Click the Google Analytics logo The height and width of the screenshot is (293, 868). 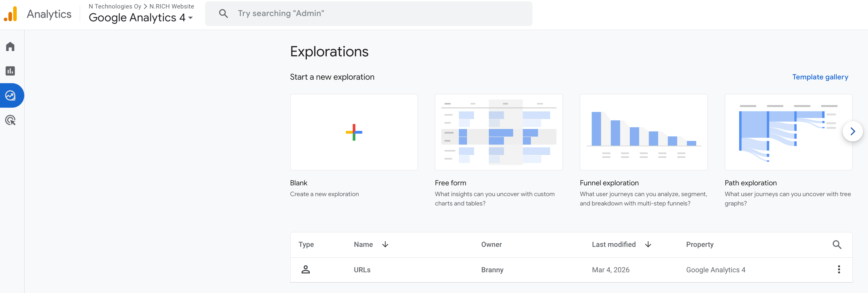(11, 14)
